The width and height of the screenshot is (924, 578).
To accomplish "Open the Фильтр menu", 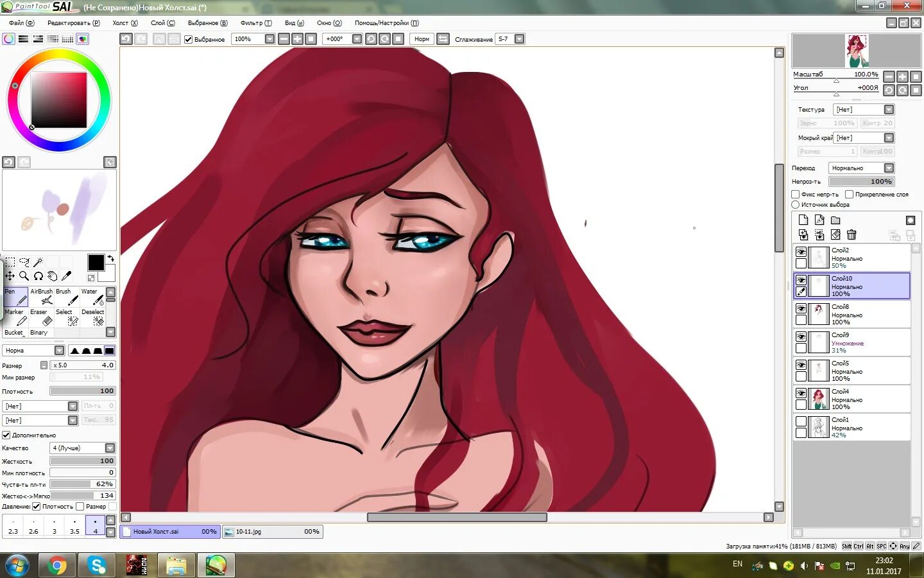I will click(x=256, y=23).
